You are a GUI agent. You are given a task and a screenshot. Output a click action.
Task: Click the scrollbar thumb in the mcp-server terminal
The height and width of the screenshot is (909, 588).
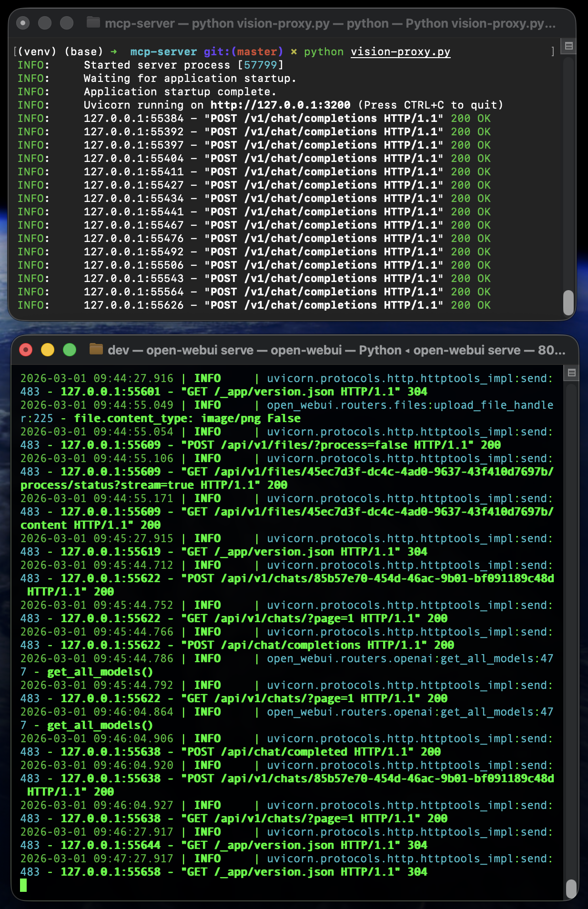[x=568, y=303]
